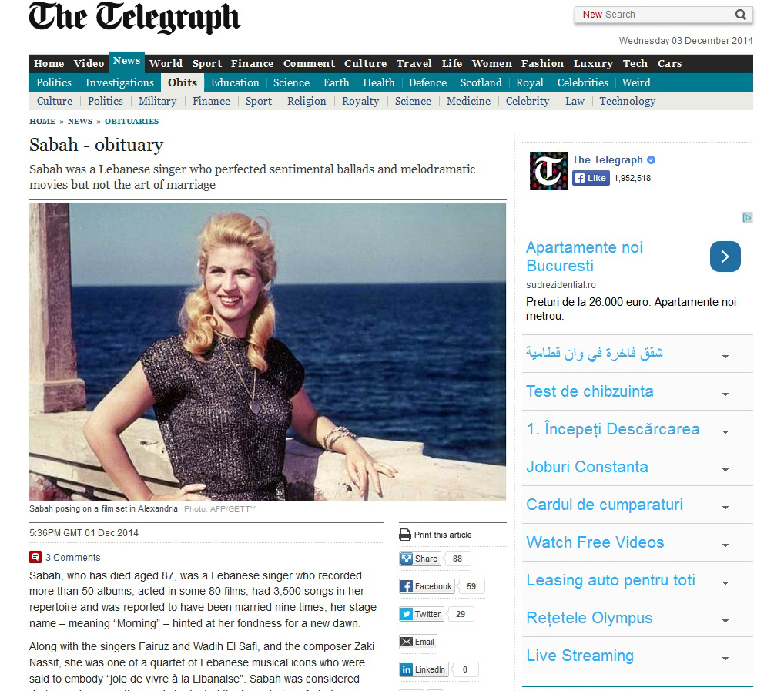Click The Telegraph Facebook page logo
This screenshot has height=691, width=784.
click(548, 171)
